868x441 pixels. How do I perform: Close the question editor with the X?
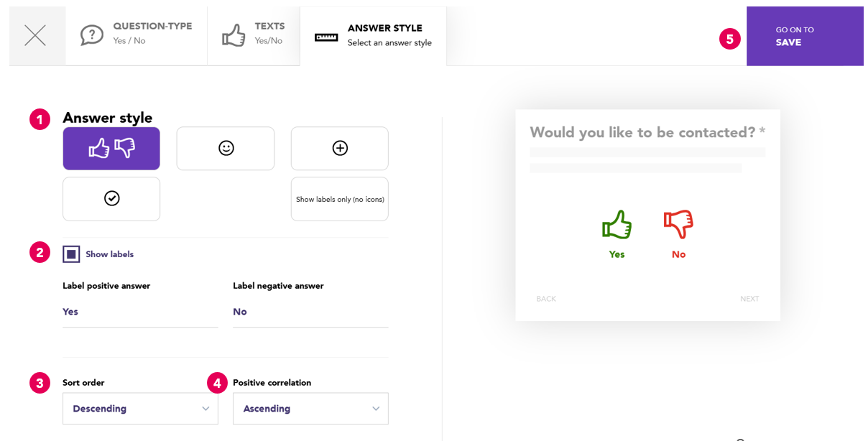[35, 35]
